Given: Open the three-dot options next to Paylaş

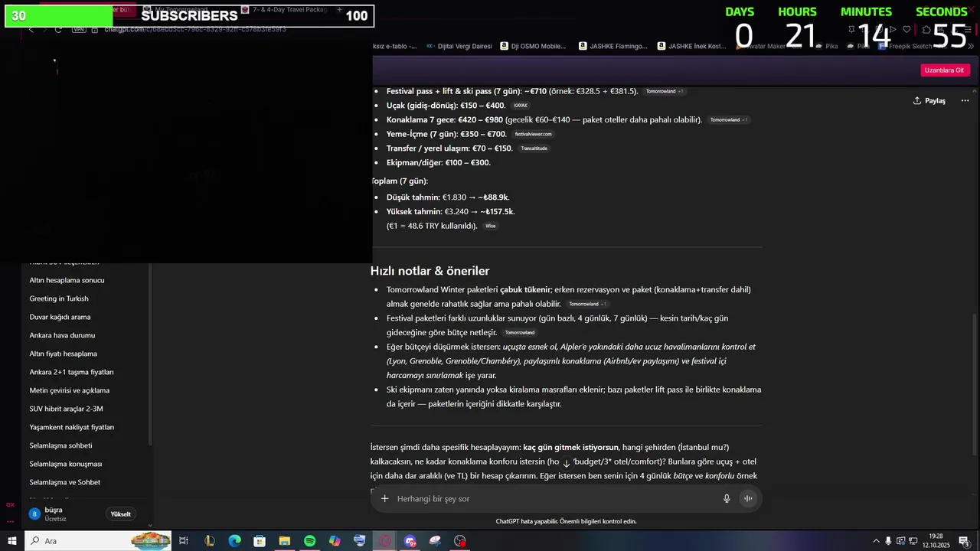Looking at the screenshot, I should 965,101.
